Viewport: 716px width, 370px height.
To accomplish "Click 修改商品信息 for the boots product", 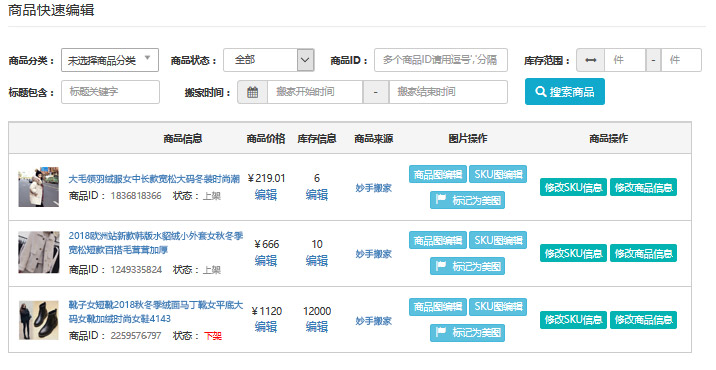I will pos(643,320).
